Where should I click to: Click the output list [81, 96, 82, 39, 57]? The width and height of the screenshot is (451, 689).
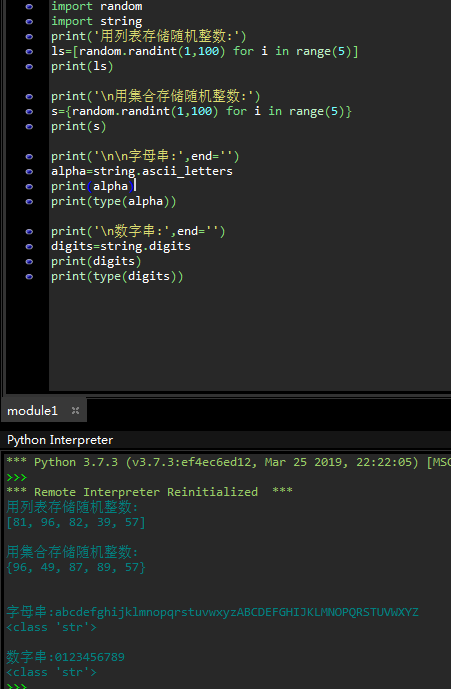coord(76,522)
